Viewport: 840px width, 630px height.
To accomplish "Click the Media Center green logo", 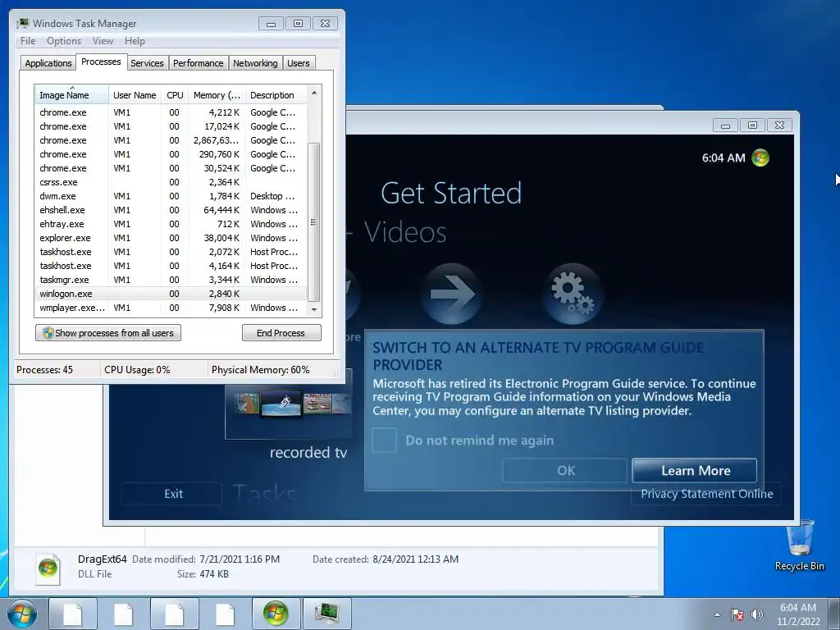I will point(760,157).
